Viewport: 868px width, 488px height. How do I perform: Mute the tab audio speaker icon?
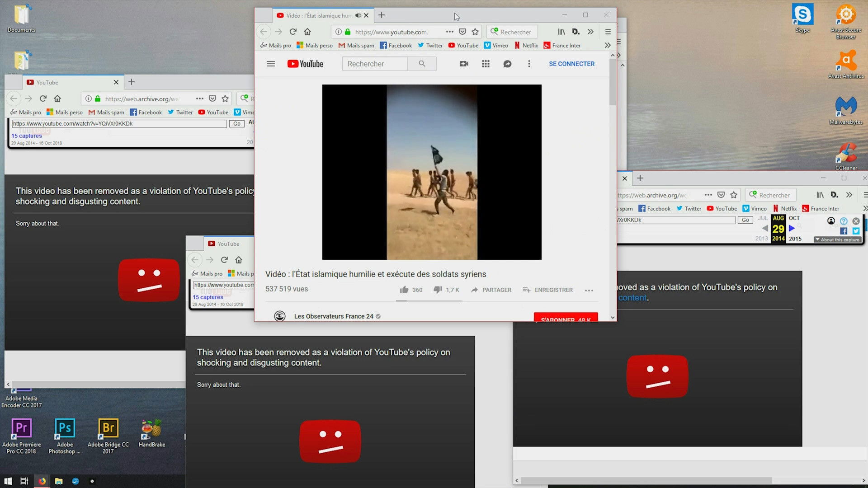358,15
